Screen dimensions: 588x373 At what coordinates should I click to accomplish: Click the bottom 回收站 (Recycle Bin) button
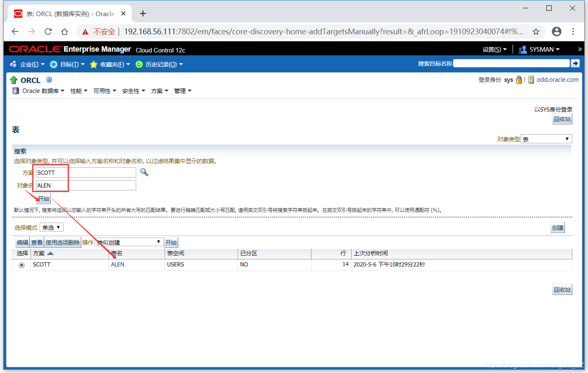[x=562, y=290]
